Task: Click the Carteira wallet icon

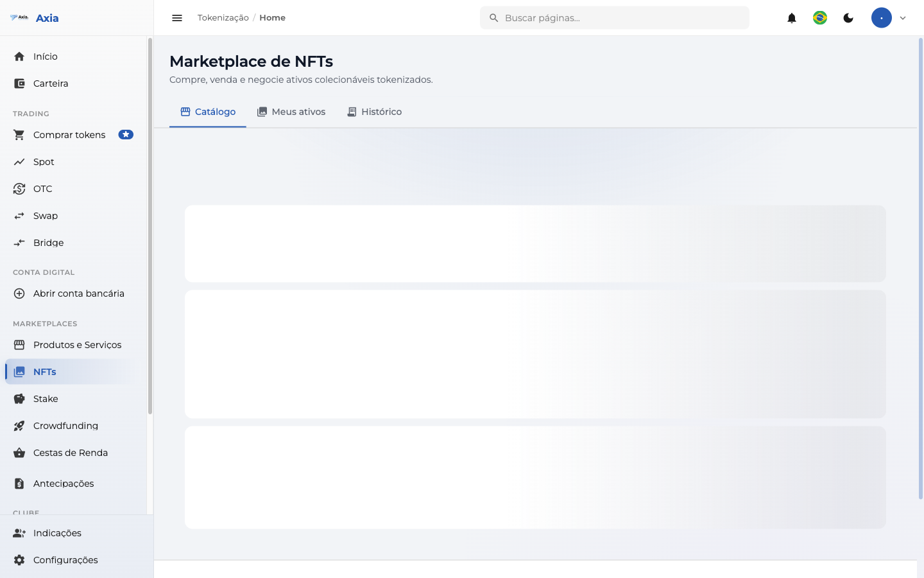Action: point(19,83)
